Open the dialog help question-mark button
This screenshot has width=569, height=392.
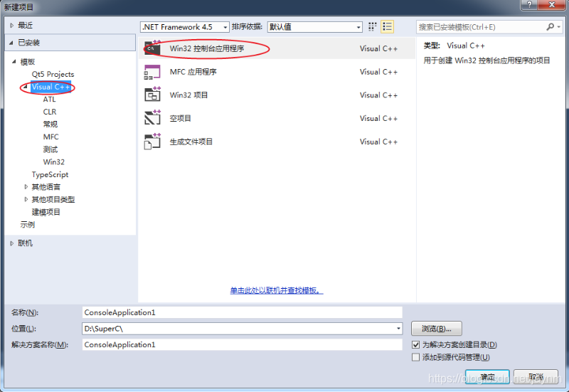[x=529, y=5]
